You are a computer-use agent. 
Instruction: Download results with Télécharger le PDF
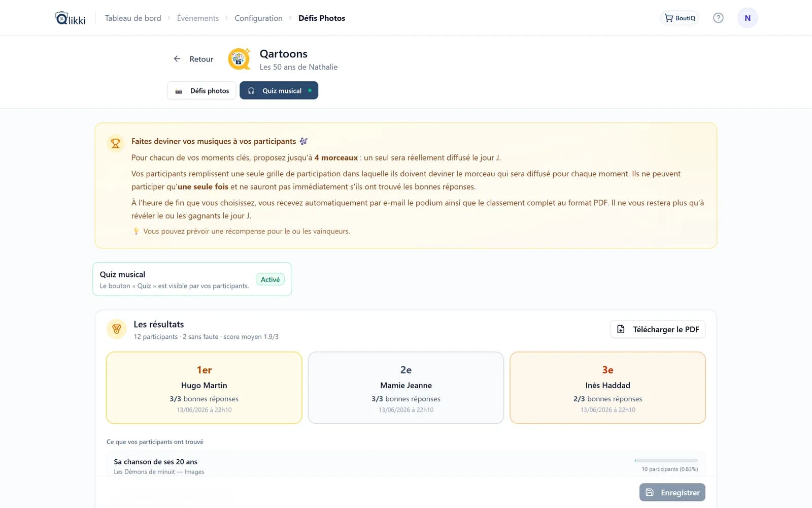click(658, 329)
